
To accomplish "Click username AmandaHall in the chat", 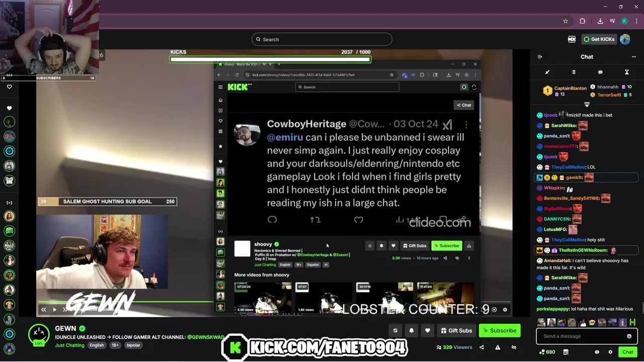I will click(556, 261).
